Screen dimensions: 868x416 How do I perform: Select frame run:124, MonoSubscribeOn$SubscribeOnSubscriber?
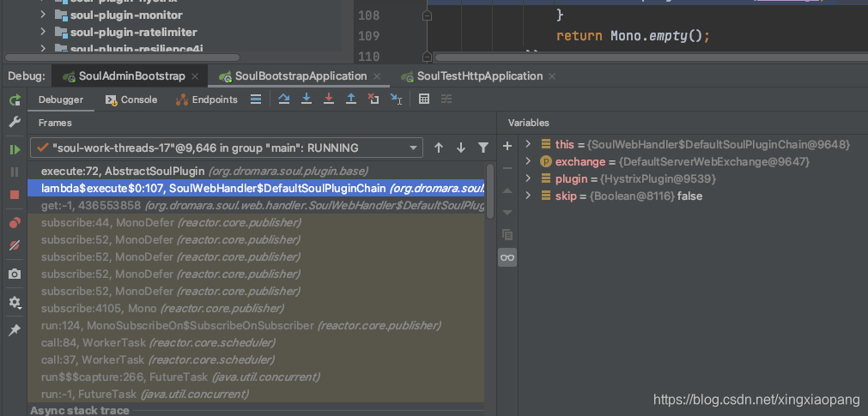tap(256, 325)
